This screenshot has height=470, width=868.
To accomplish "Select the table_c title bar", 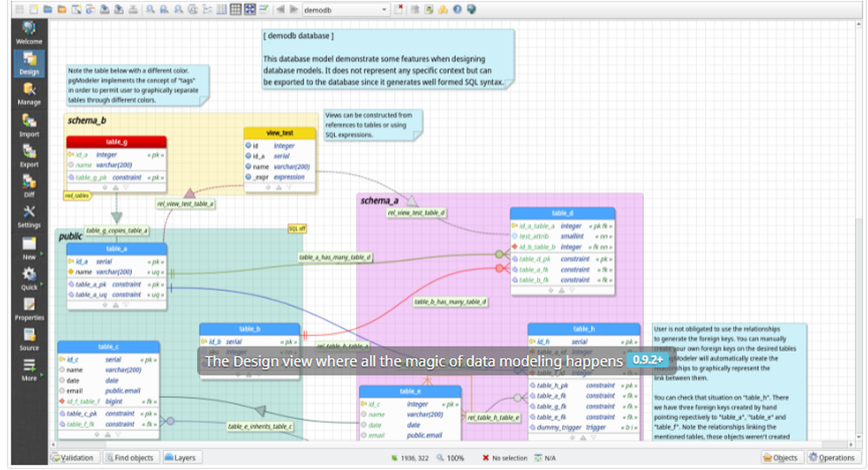I will (x=108, y=347).
